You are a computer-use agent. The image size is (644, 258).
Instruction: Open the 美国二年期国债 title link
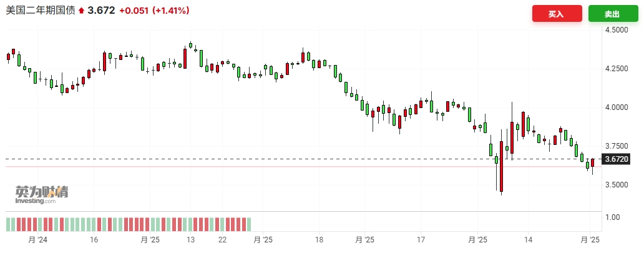[x=41, y=11]
